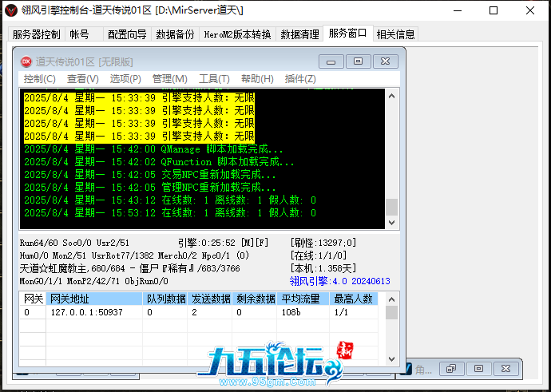Click the 交易NPC重新加载完成 log line
Image resolution: width=551 pixels, height=392 pixels.
pos(150,175)
